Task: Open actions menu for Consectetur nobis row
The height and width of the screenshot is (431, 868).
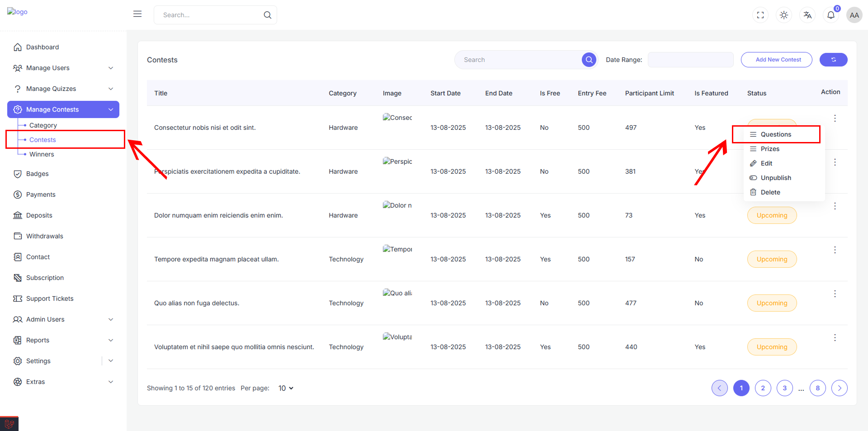Action: [x=835, y=118]
